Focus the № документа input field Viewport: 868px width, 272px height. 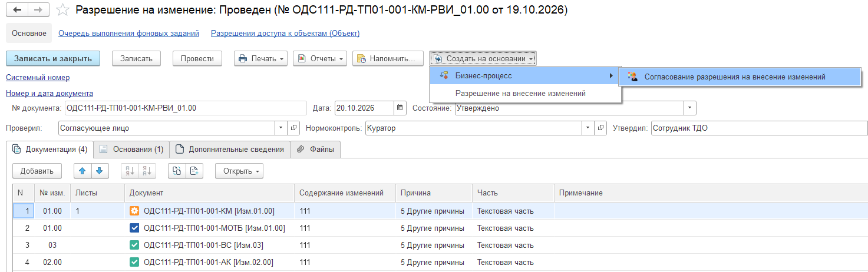tap(186, 108)
